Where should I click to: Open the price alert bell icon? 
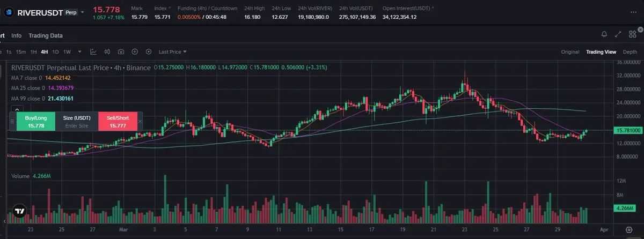605,34
